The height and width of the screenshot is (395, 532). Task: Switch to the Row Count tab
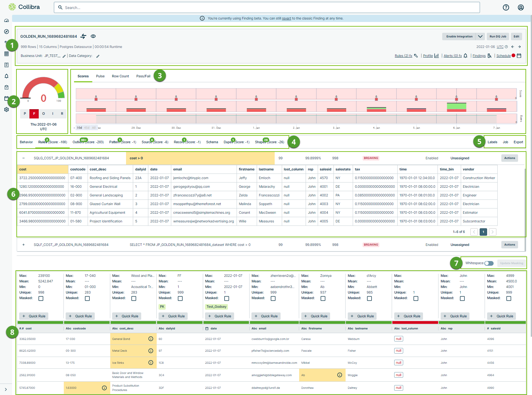coord(120,76)
